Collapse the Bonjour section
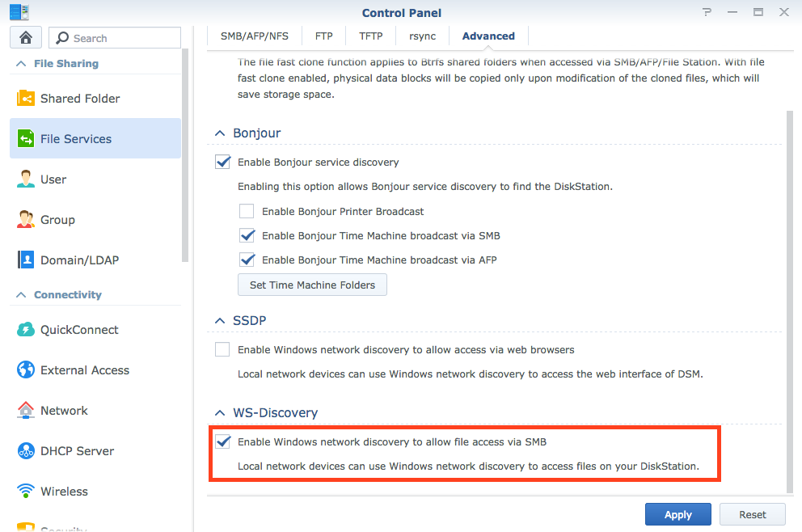The height and width of the screenshot is (532, 802). (220, 133)
